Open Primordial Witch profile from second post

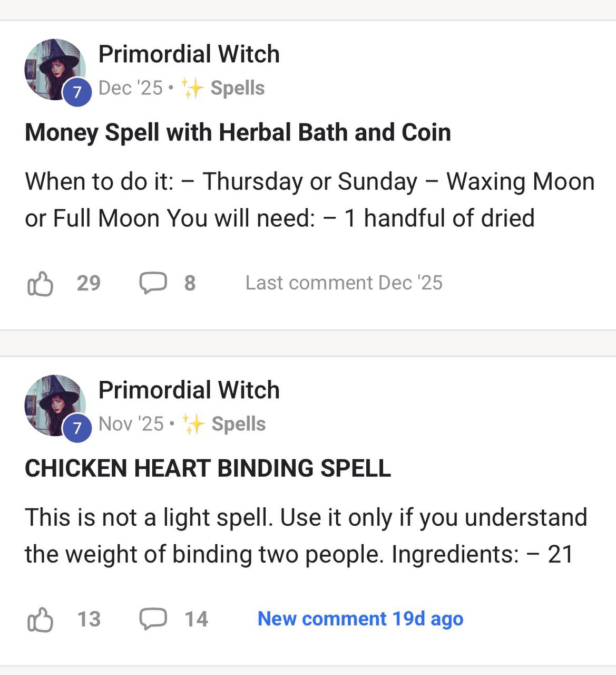point(190,390)
